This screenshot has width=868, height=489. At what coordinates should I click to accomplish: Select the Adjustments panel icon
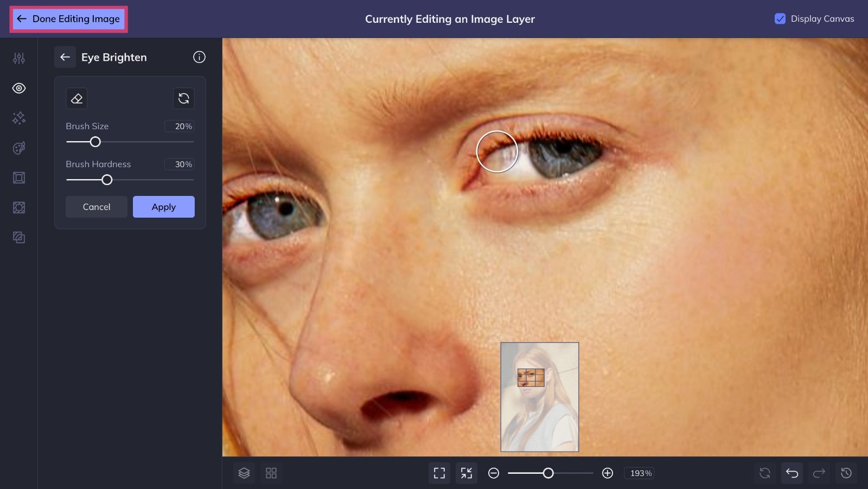pos(19,58)
